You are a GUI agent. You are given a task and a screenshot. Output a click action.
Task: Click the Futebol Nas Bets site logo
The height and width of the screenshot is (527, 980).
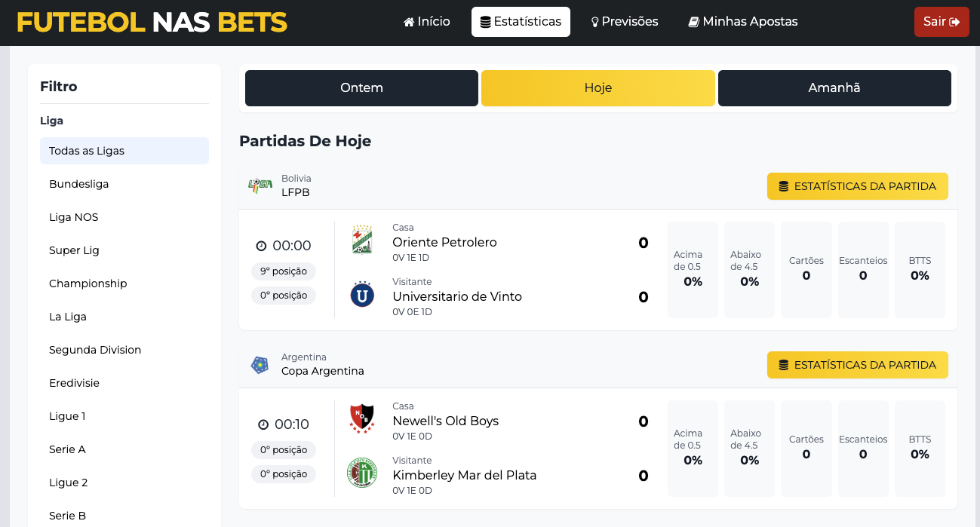point(152,23)
